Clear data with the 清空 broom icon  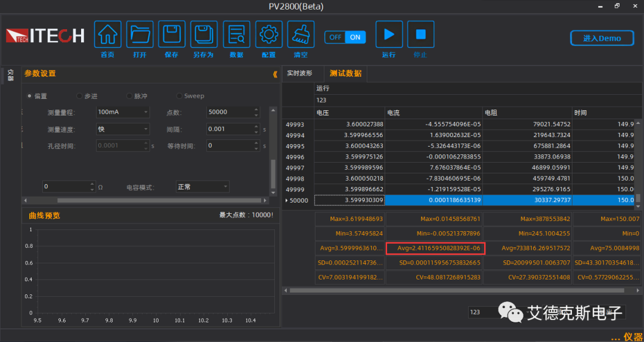coord(301,35)
